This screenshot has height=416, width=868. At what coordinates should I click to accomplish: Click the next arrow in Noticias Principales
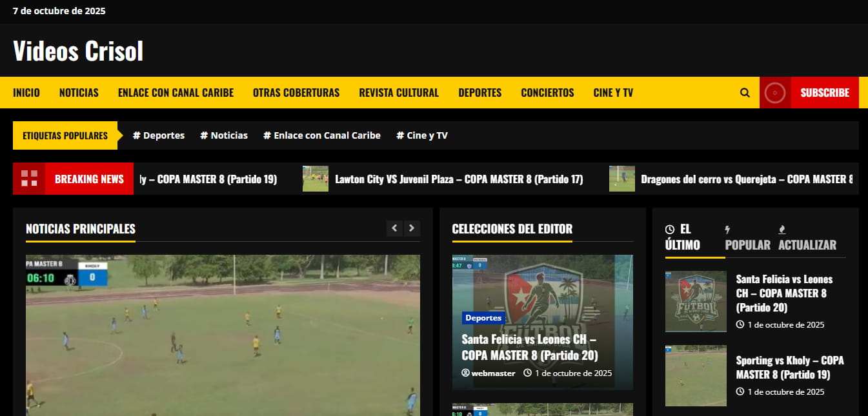(412, 228)
